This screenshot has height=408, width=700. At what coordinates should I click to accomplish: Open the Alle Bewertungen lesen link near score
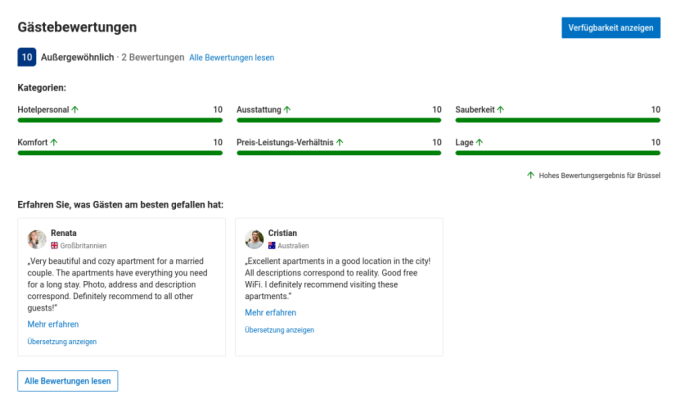point(231,58)
